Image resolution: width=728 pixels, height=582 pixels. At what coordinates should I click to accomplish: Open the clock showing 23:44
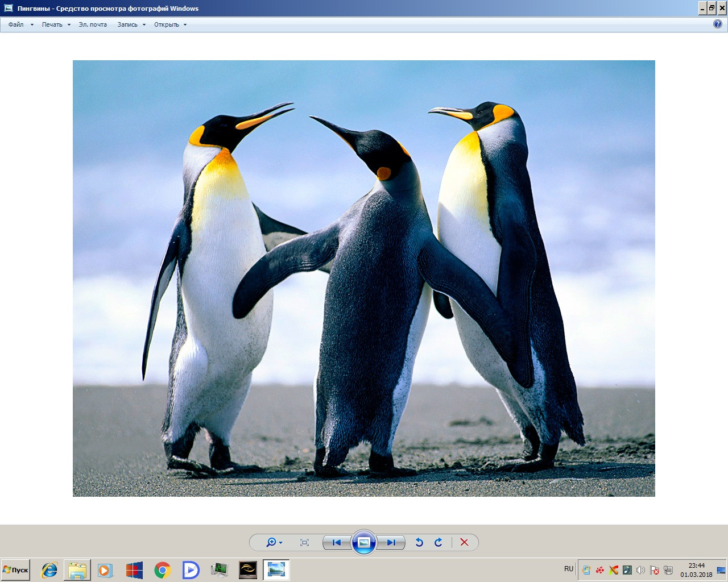point(696,570)
